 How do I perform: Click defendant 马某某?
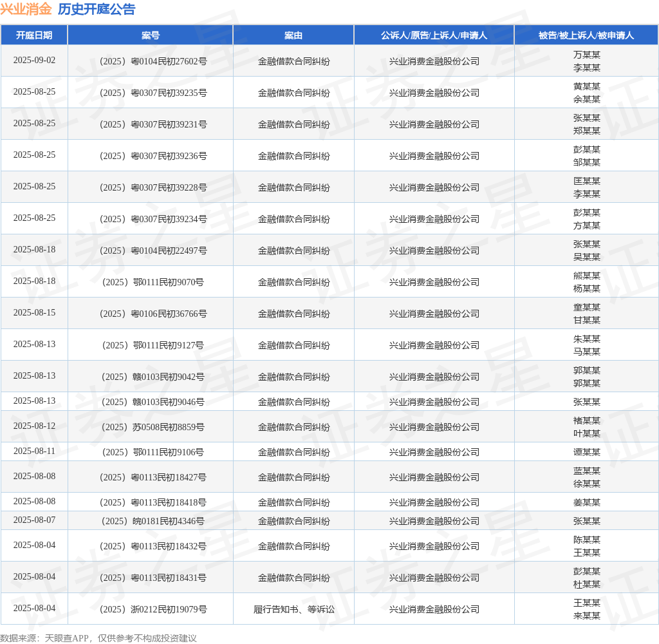(x=587, y=352)
